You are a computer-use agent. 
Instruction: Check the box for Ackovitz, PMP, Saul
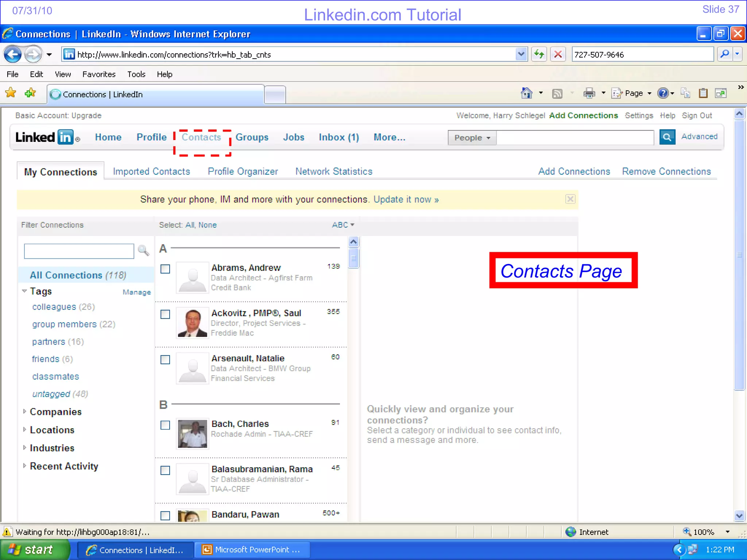pyautogui.click(x=165, y=314)
